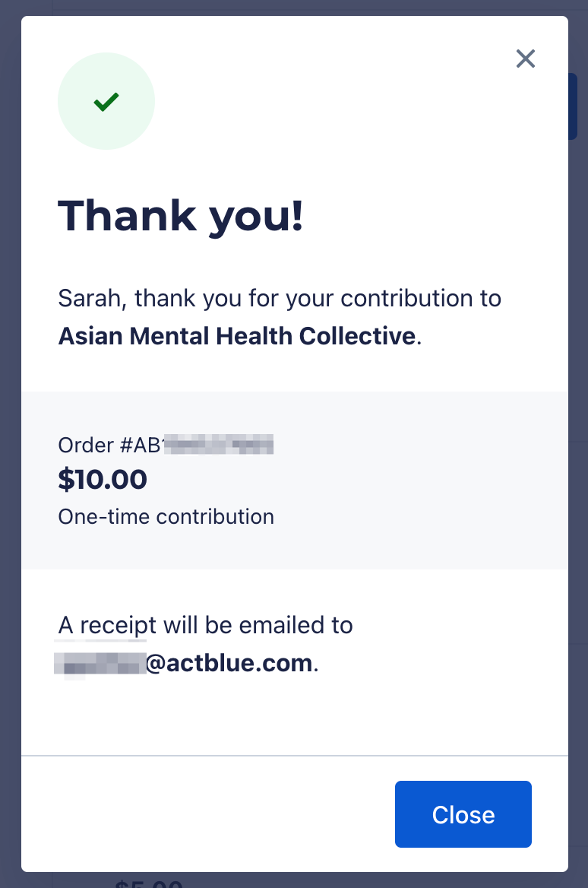588x888 pixels.
Task: Click the 'One-time contribution' label
Action: (x=166, y=516)
